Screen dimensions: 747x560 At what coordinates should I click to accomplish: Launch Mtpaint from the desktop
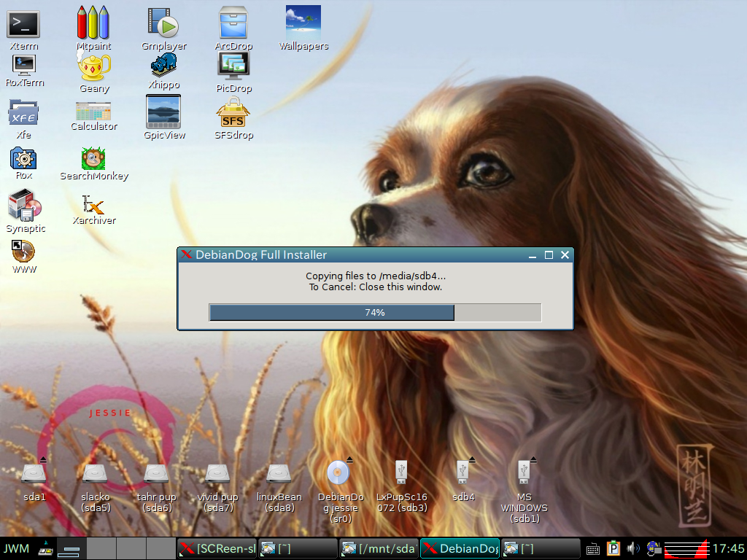point(93,23)
